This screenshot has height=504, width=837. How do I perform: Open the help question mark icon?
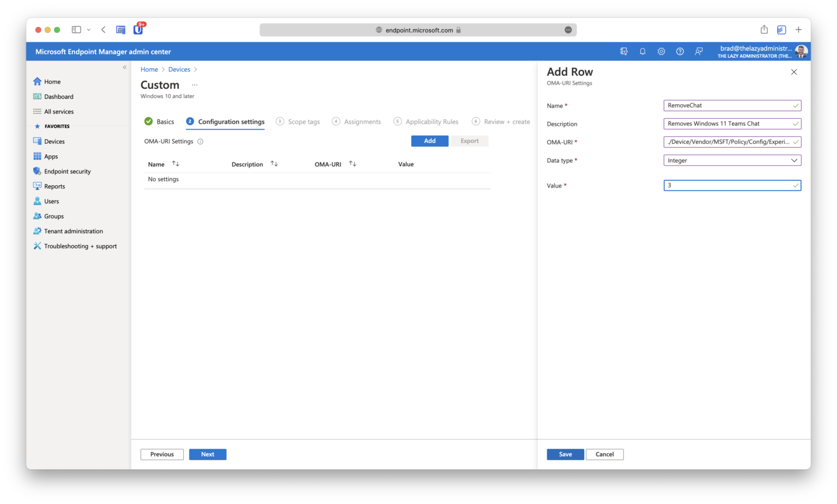tap(680, 51)
